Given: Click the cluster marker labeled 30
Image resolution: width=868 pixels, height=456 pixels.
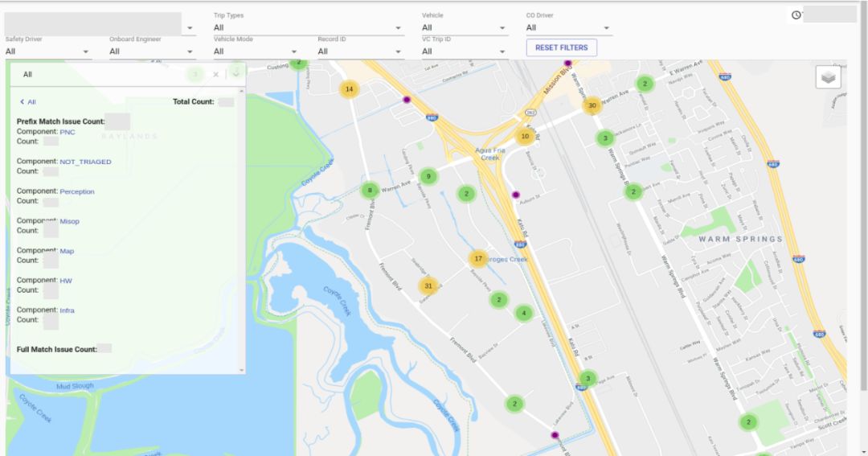Looking at the screenshot, I should (x=592, y=105).
